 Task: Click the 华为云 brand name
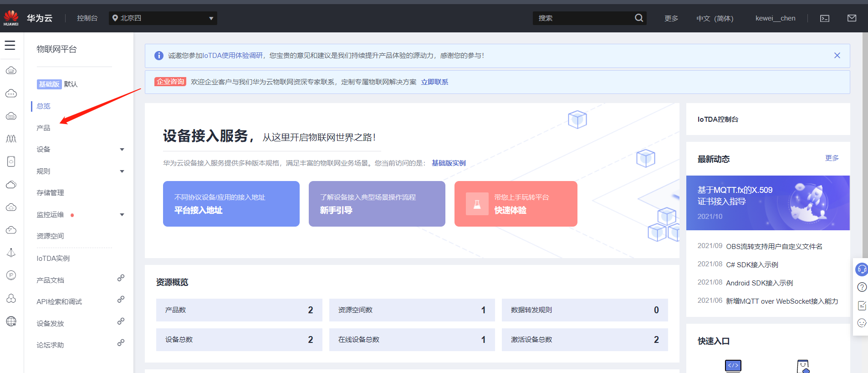tap(40, 18)
